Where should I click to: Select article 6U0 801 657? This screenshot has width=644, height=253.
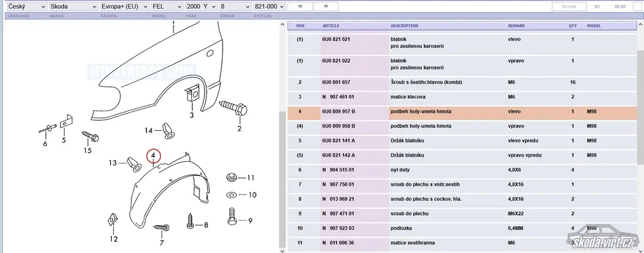click(x=336, y=82)
